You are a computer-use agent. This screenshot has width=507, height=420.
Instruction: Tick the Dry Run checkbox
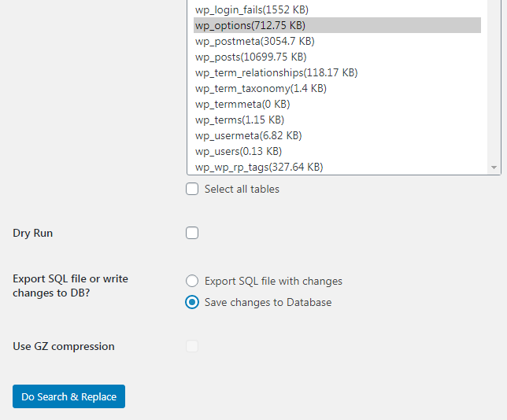click(x=192, y=233)
